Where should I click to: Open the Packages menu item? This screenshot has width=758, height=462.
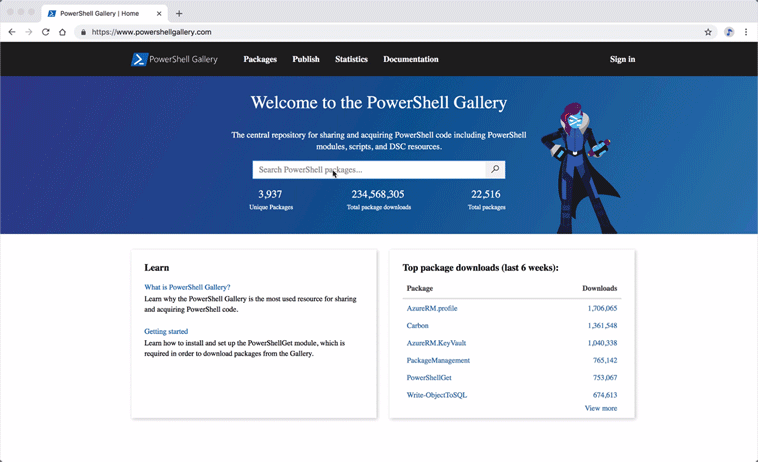[x=260, y=59]
